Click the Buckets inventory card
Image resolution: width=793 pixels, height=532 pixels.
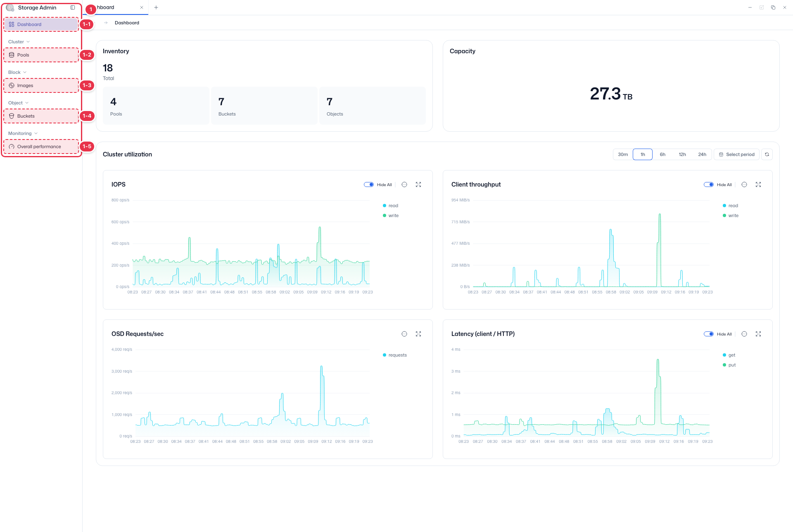264,106
